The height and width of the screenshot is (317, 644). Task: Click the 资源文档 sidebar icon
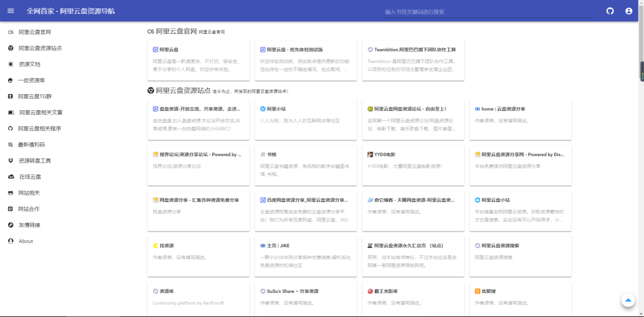11,64
